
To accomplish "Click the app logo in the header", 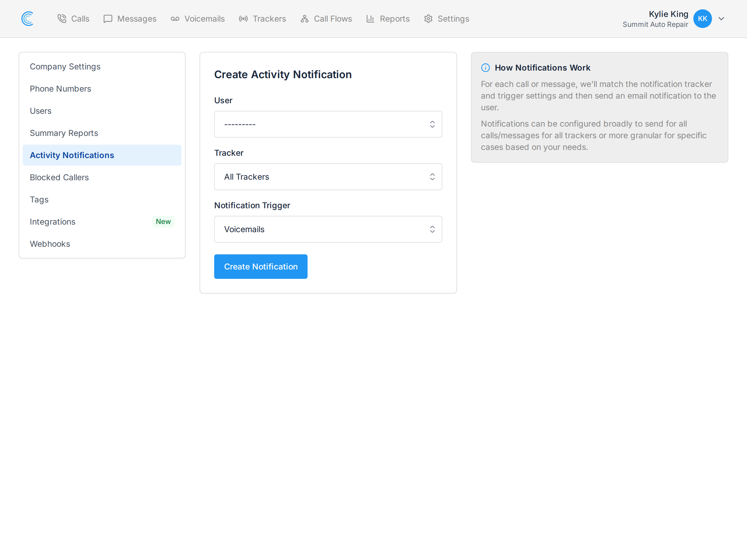I will point(27,19).
